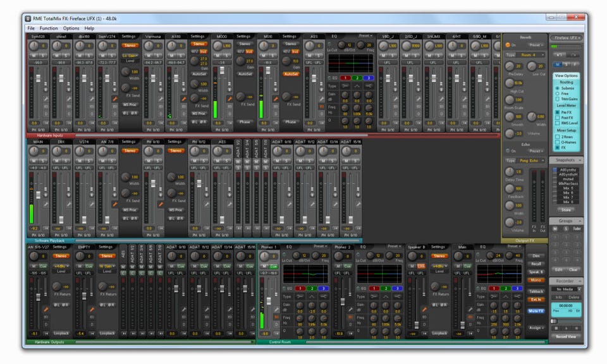Click the Recorder play icon
607x364 pixels.
pos(567,329)
